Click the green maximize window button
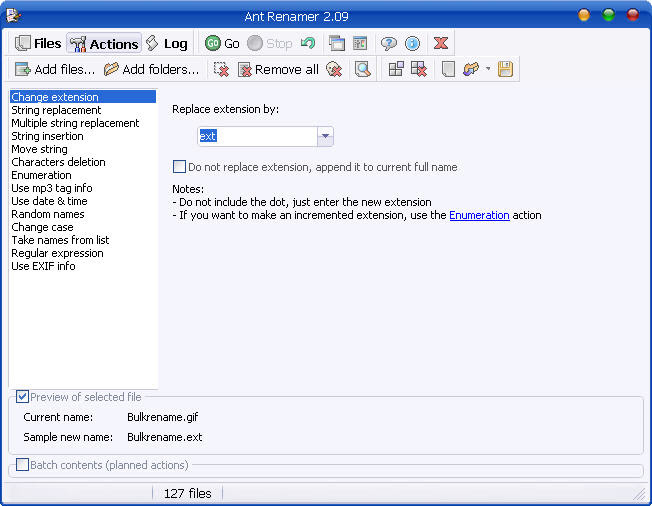 608,15
